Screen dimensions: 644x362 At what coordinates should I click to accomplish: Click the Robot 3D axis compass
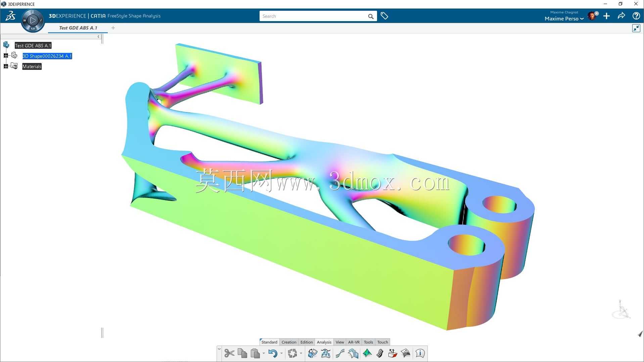pos(621,309)
